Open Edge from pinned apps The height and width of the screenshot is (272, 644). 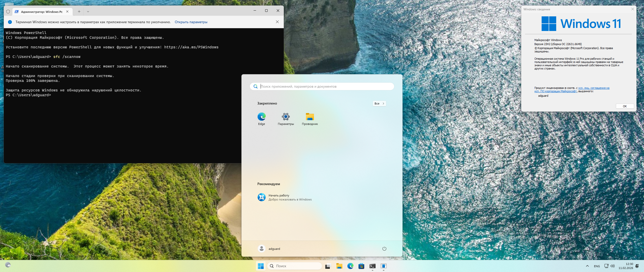261,117
